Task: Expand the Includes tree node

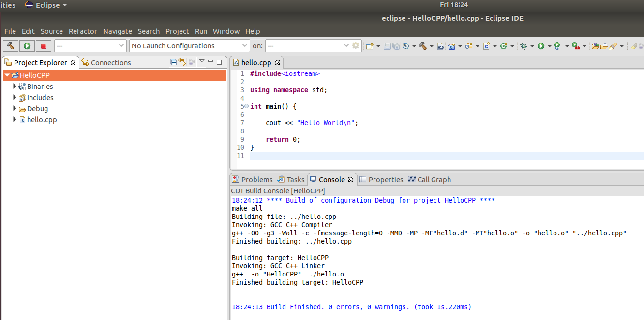Action: pos(15,97)
